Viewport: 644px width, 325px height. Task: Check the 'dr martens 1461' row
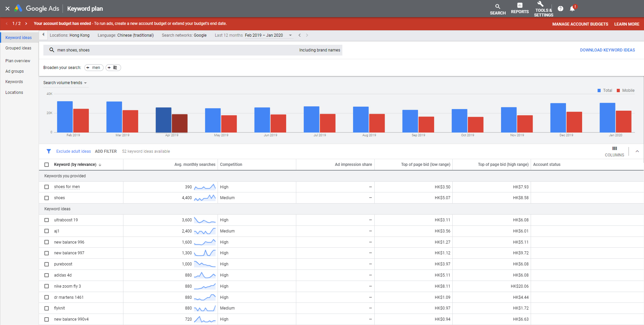point(47,297)
